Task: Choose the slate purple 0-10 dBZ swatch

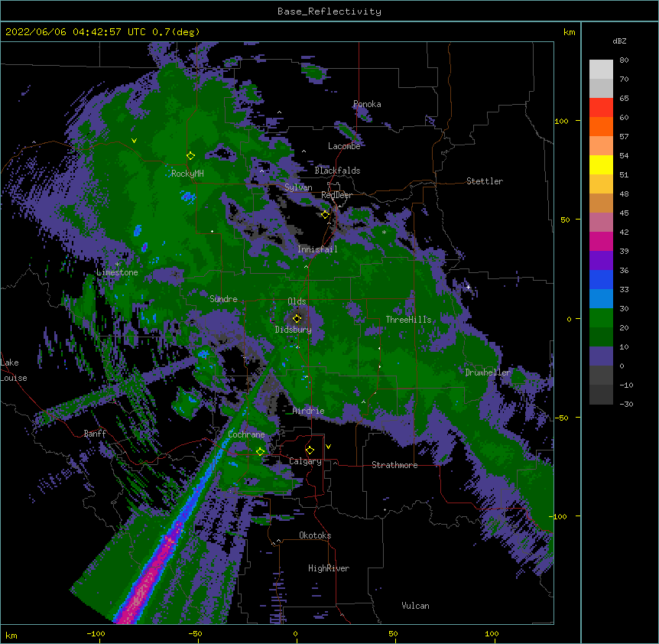Action: click(x=601, y=356)
